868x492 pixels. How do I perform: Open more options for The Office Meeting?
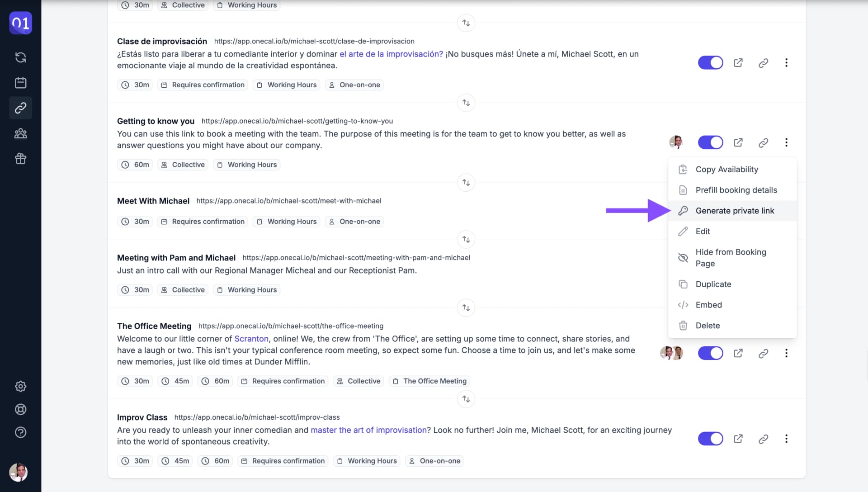coord(786,353)
